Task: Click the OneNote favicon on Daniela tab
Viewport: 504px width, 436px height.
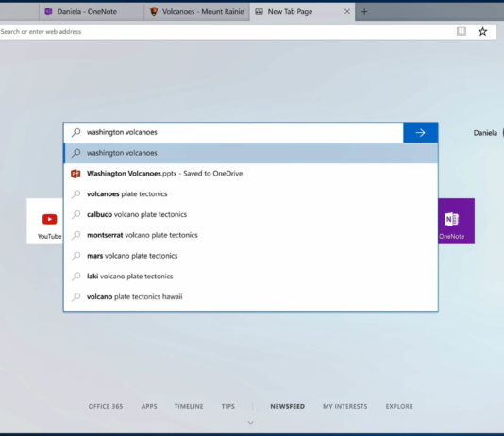Action: tap(48, 12)
